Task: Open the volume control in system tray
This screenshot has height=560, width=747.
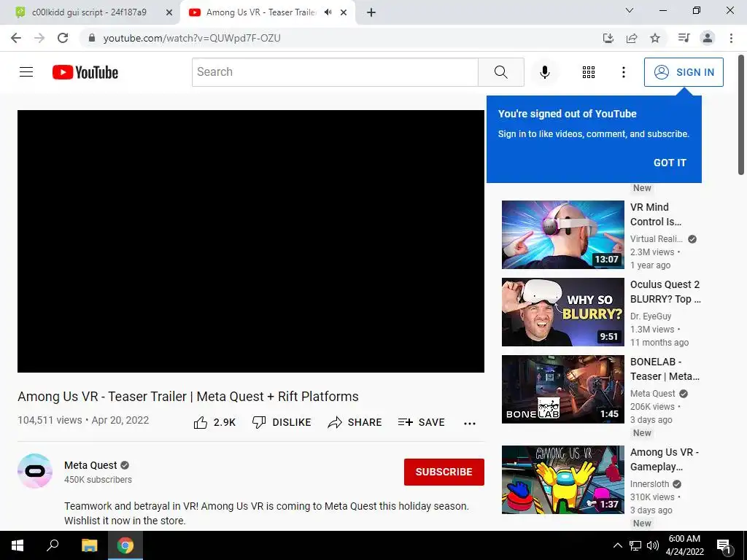Action: [653, 545]
